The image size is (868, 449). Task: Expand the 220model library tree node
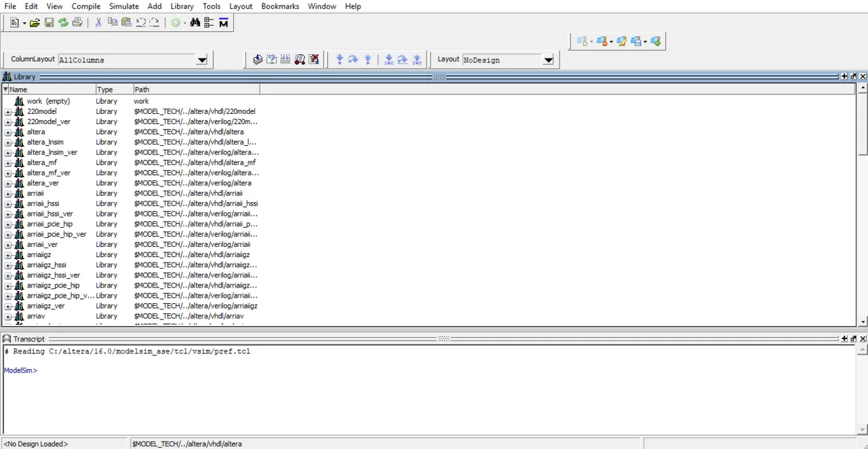8,112
